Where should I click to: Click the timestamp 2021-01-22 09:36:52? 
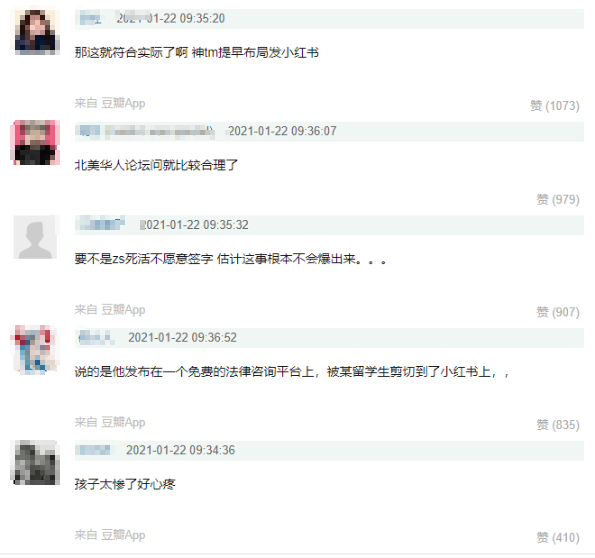(x=182, y=337)
